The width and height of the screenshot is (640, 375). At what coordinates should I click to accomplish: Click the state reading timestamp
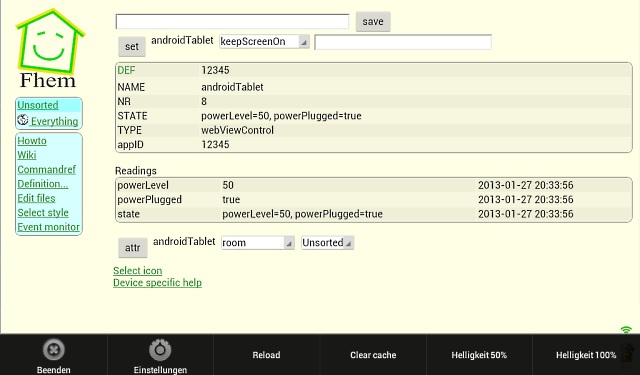coord(526,214)
